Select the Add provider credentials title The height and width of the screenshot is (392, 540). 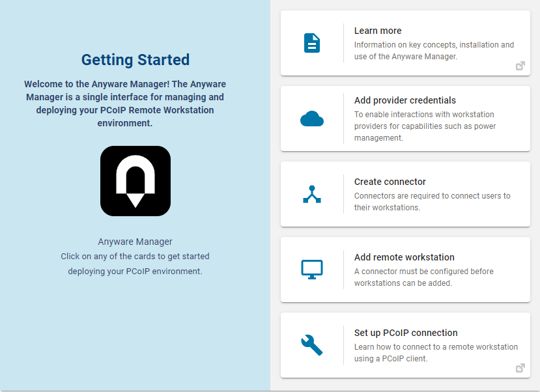coord(405,100)
